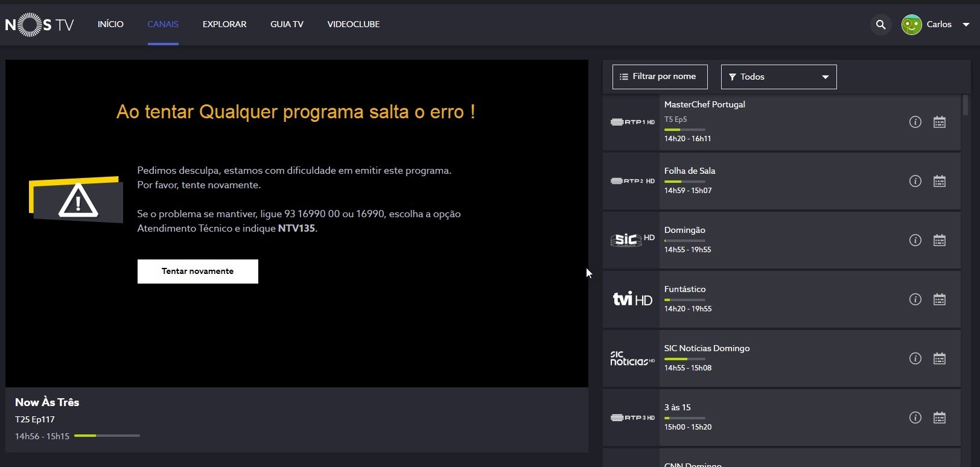
Task: Click Funtástico program title
Action: [x=685, y=289]
